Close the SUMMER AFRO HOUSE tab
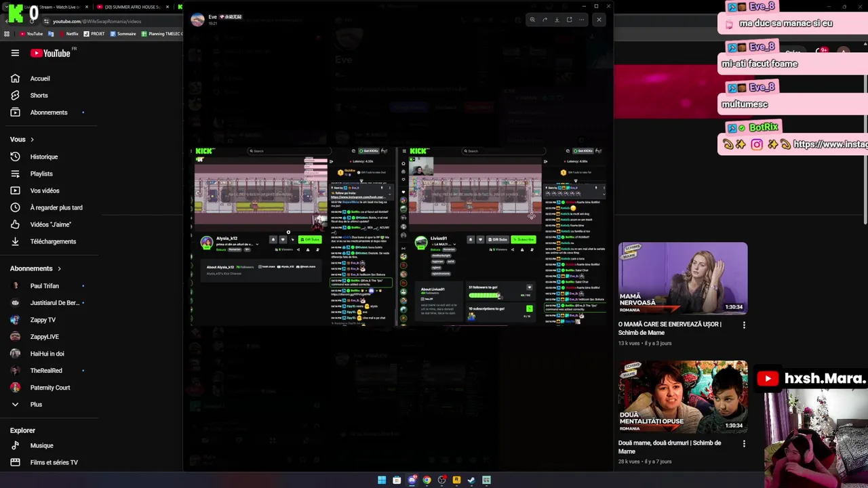Screen dimensions: 868x488 point(166,7)
